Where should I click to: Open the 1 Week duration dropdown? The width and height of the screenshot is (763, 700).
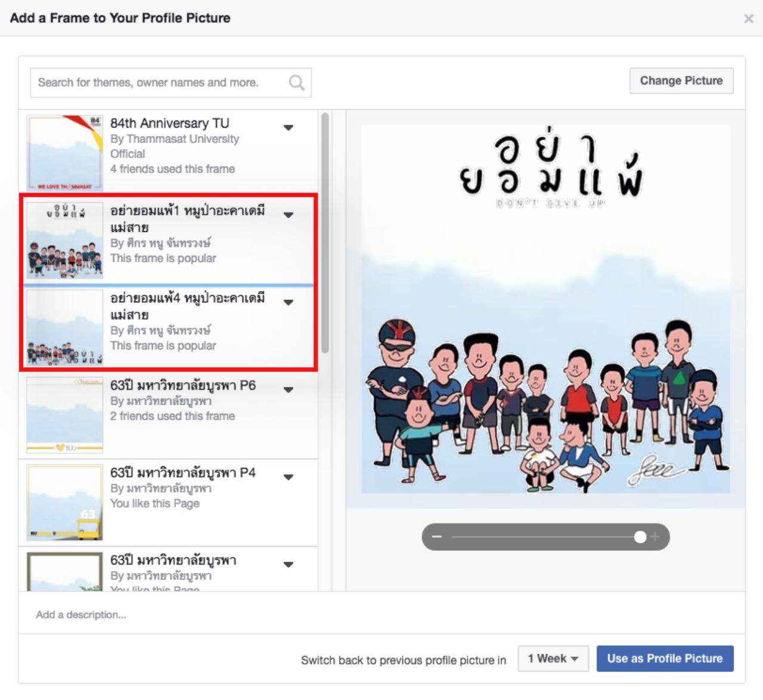pyautogui.click(x=553, y=659)
